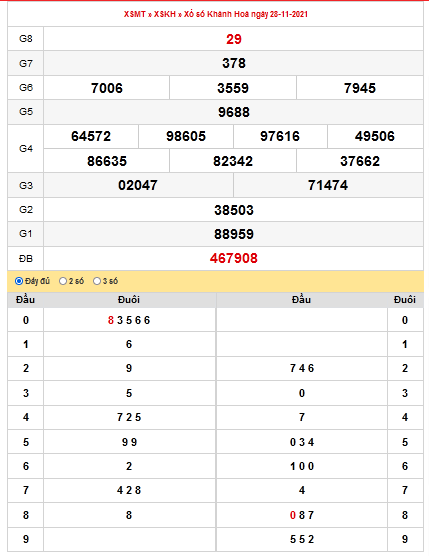This screenshot has height=556, width=429.
Task: Click the left 'Đầu' column header
Action: click(26, 300)
